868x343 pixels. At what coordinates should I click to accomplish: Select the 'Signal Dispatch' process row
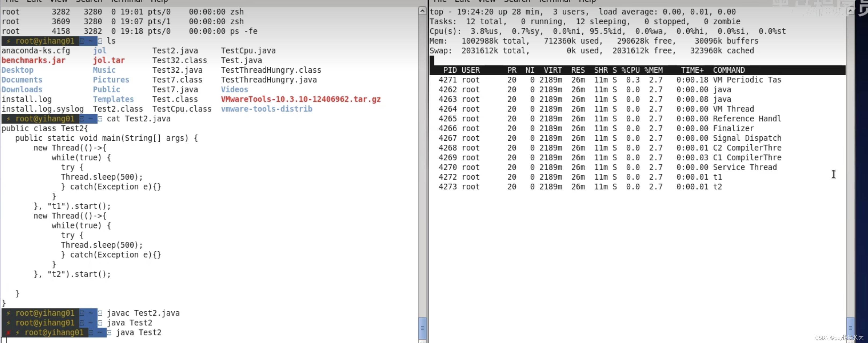click(x=610, y=138)
